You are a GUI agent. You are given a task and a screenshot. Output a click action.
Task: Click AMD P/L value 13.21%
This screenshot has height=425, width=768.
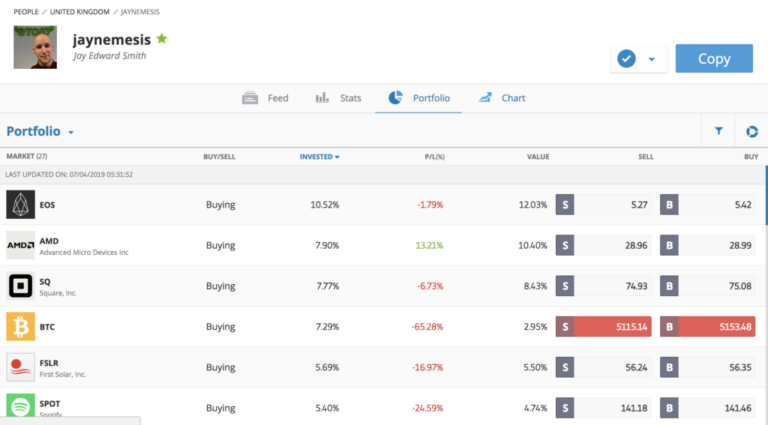tap(429, 245)
